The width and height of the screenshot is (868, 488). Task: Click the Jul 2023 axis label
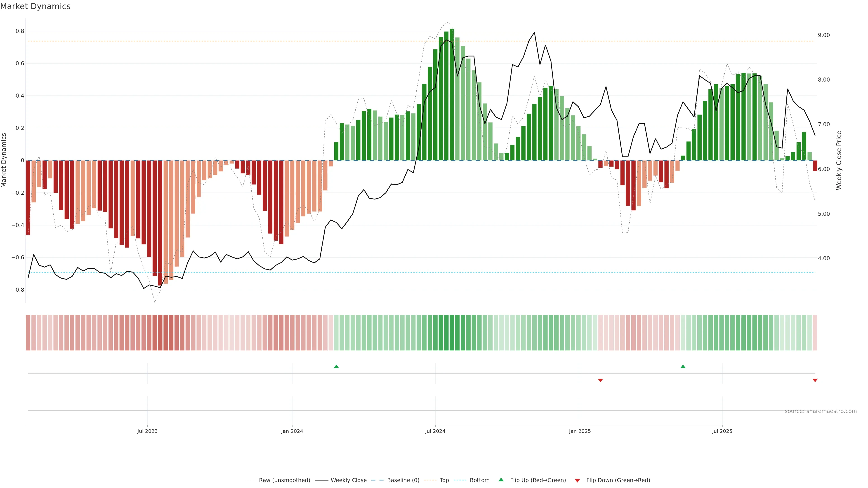point(147,431)
